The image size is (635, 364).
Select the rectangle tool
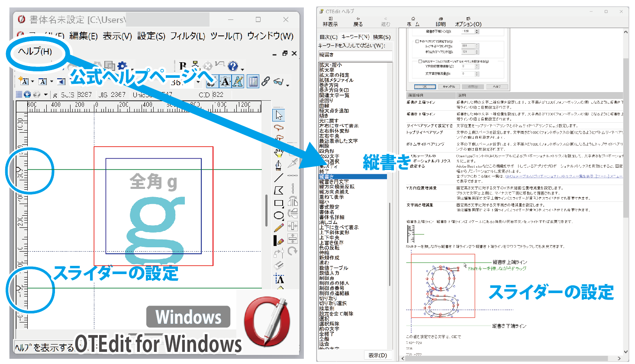[278, 202]
